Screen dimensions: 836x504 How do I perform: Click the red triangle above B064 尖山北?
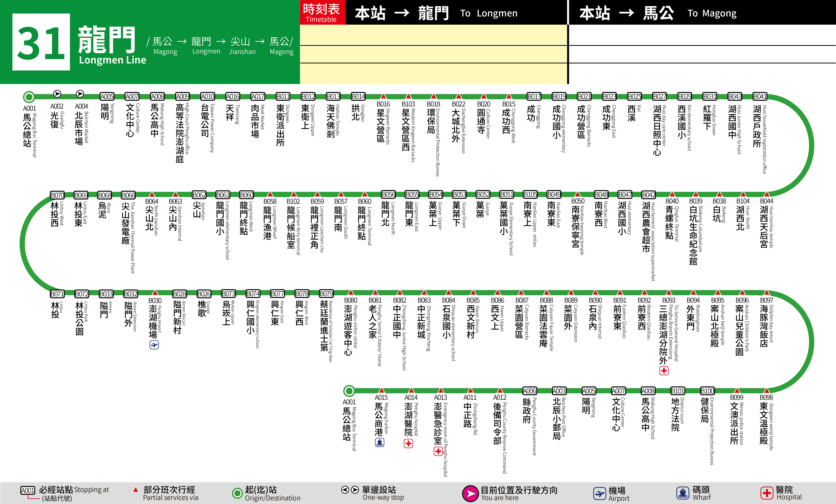click(152, 194)
